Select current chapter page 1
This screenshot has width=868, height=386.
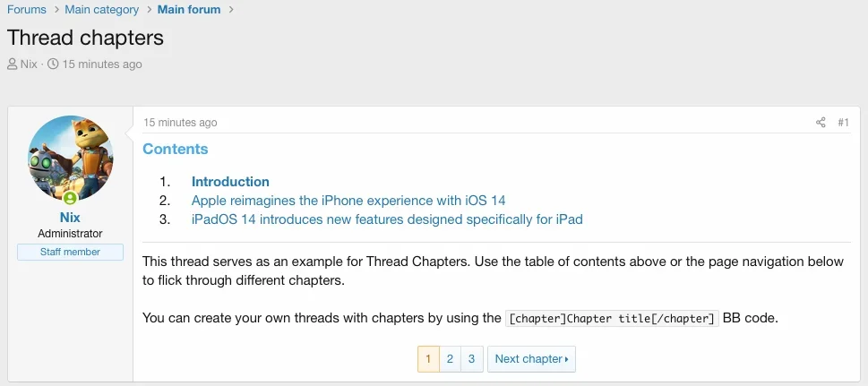coord(427,359)
